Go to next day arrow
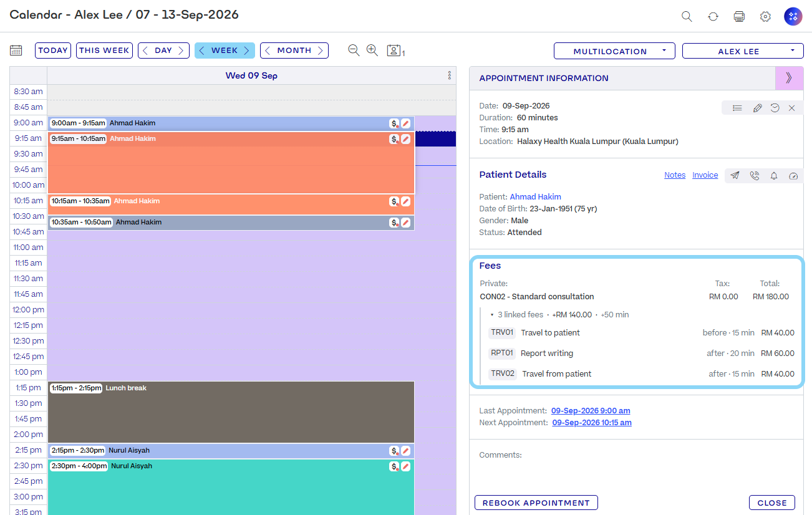 181,51
